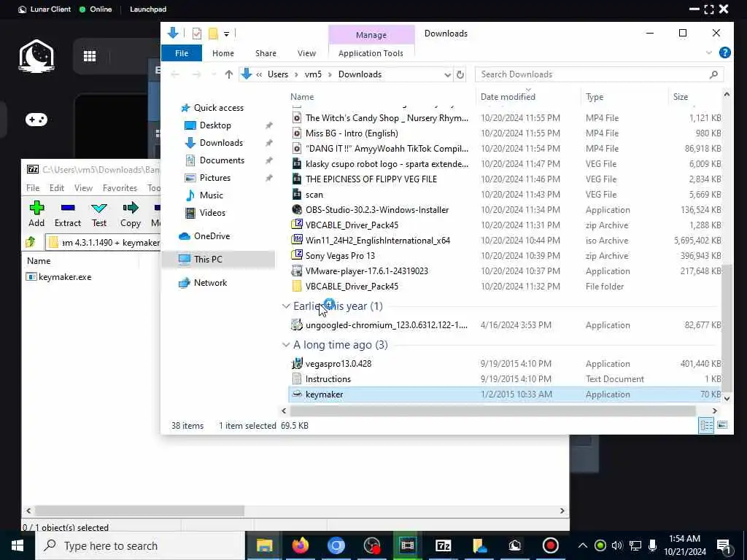This screenshot has height=560, width=747.
Task: Launch Firefox from the taskbar
Action: 300,545
